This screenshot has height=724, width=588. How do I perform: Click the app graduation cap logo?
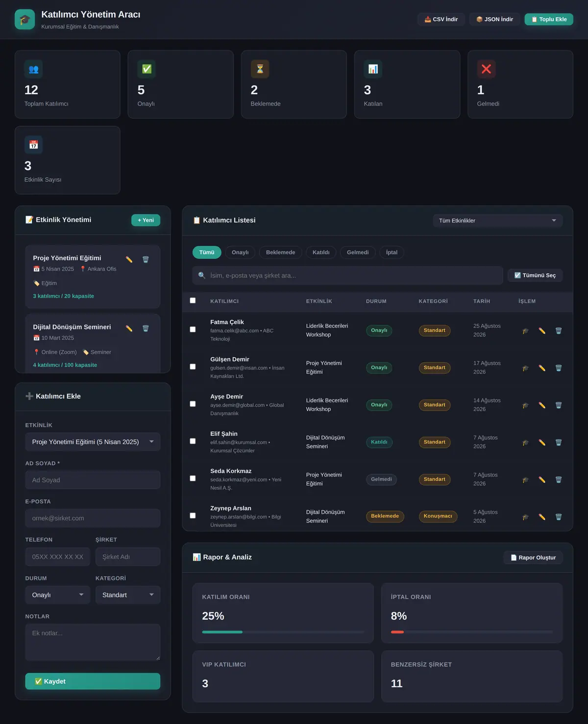(x=25, y=20)
